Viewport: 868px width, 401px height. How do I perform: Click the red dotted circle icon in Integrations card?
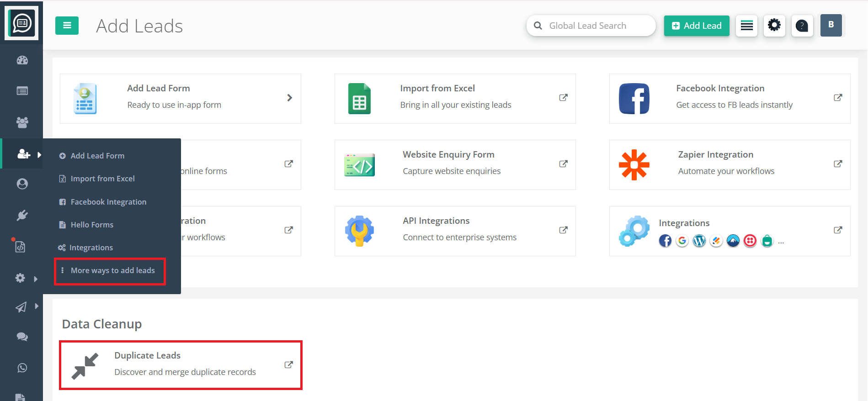click(x=750, y=241)
